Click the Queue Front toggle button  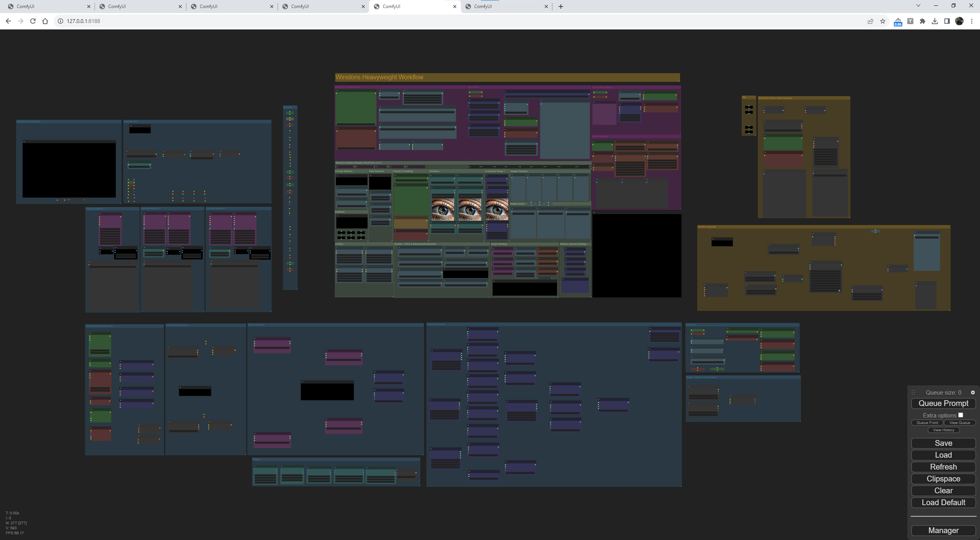[927, 423]
